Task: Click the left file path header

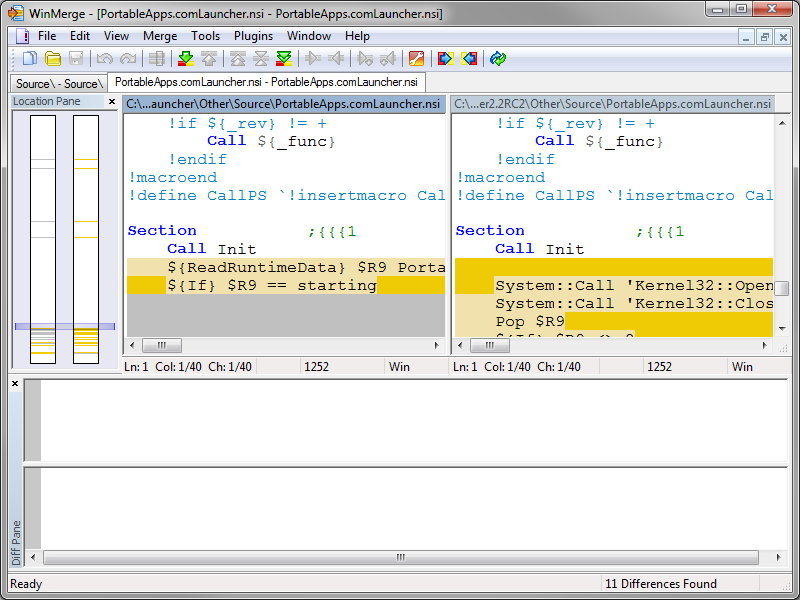Action: point(284,104)
